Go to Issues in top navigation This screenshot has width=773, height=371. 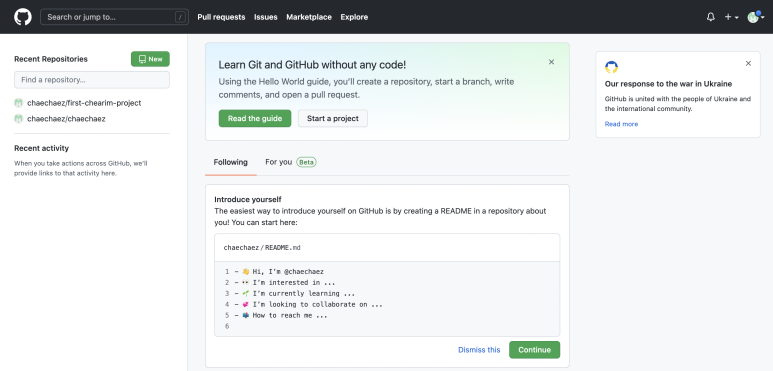click(x=266, y=17)
